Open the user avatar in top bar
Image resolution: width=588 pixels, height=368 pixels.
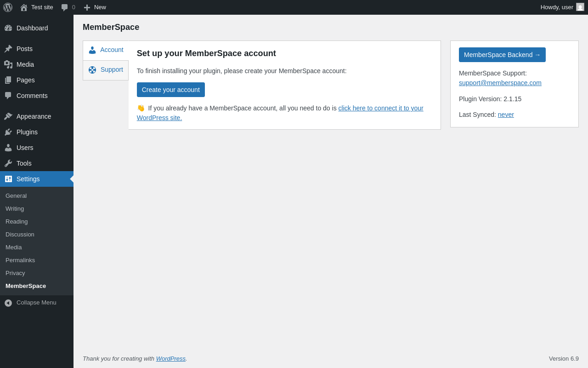(x=580, y=7)
